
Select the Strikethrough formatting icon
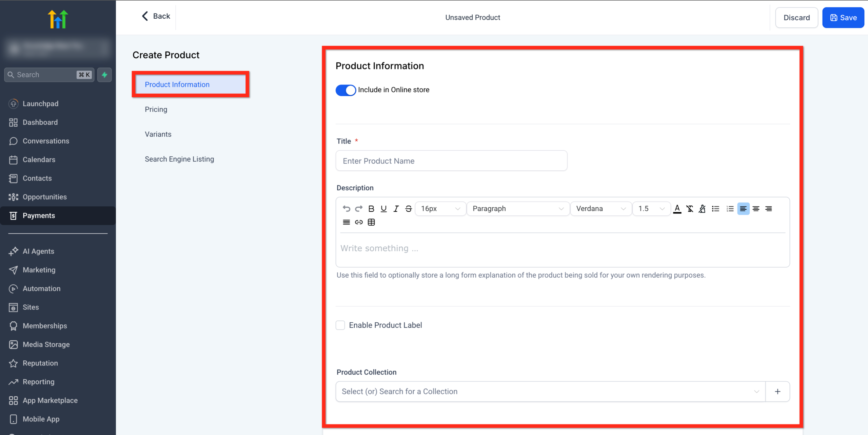408,208
